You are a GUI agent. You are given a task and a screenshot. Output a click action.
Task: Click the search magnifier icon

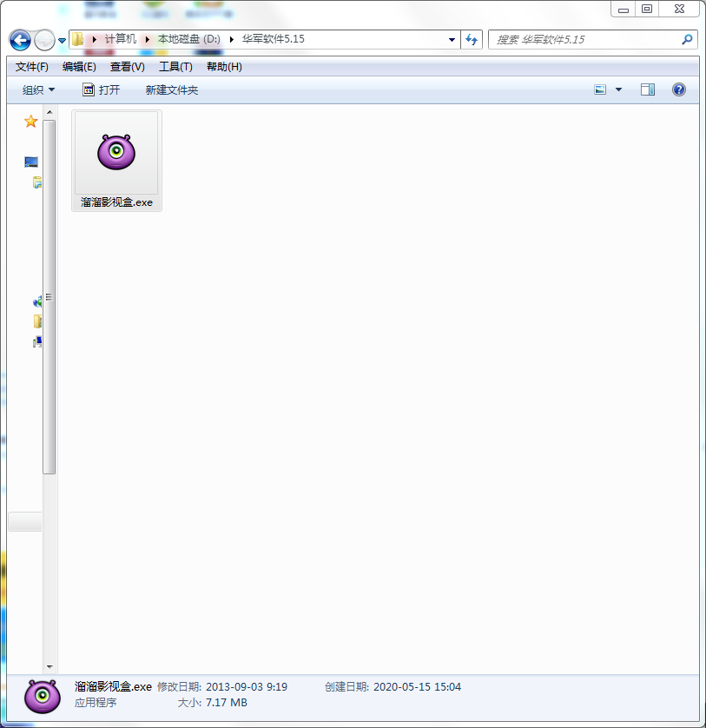[687, 39]
